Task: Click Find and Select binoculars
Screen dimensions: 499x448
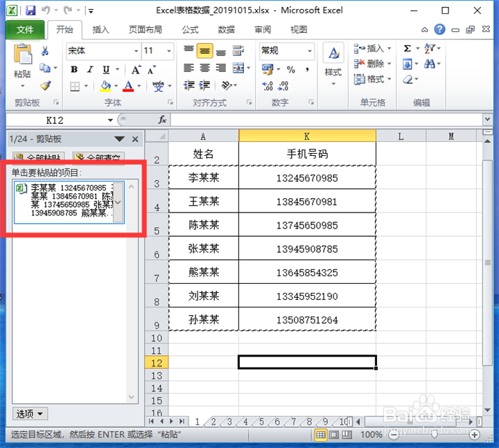Action: 430,64
